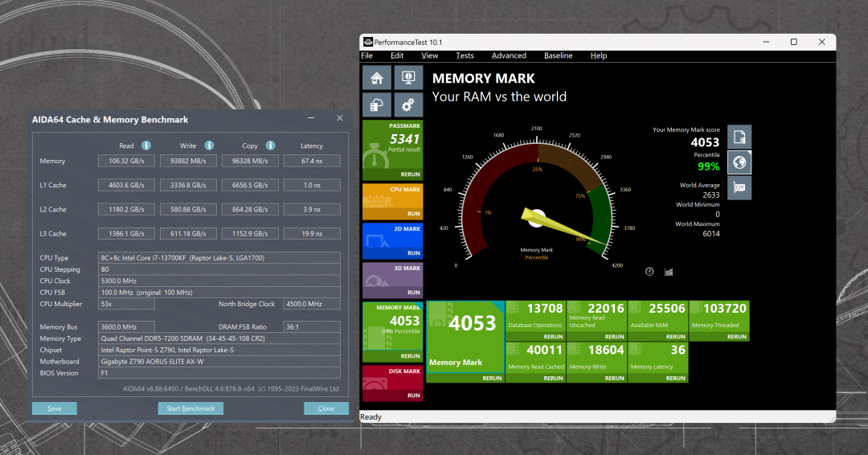Click the Copy info icon in AIDA64
The height and width of the screenshot is (455, 868).
[270, 146]
